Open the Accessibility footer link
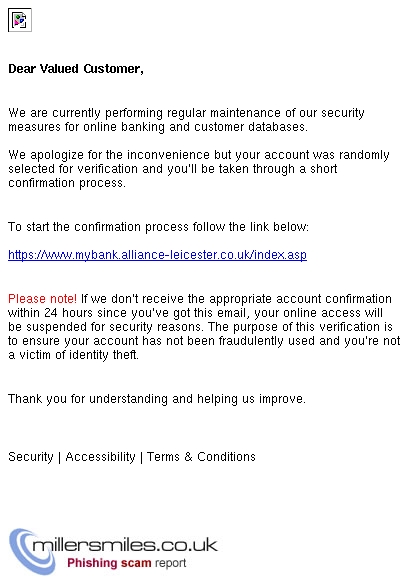408x584 pixels. tap(100, 457)
